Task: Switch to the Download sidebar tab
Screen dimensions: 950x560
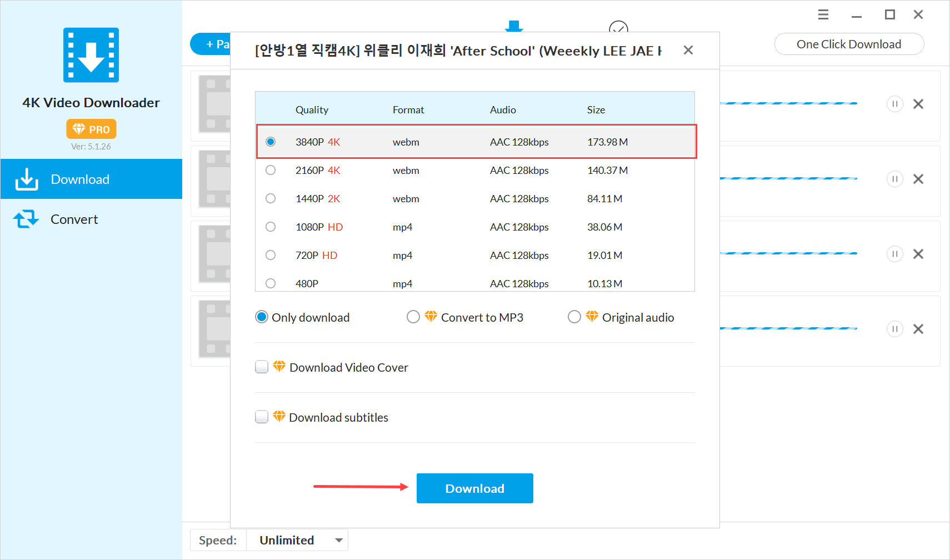Action: pyautogui.click(x=91, y=179)
